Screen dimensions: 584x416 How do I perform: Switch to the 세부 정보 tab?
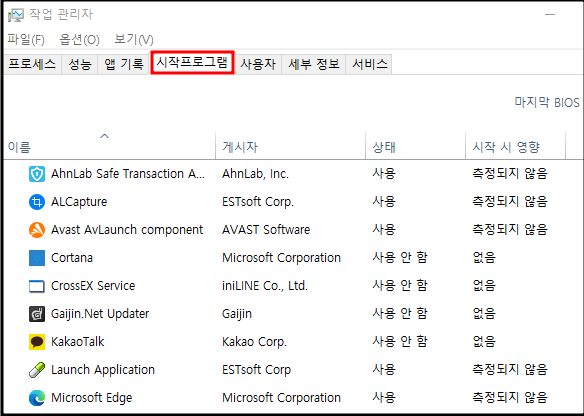[314, 64]
